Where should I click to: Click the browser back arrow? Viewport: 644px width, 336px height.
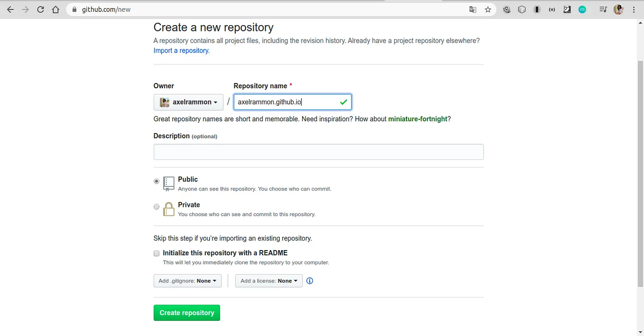(10, 9)
